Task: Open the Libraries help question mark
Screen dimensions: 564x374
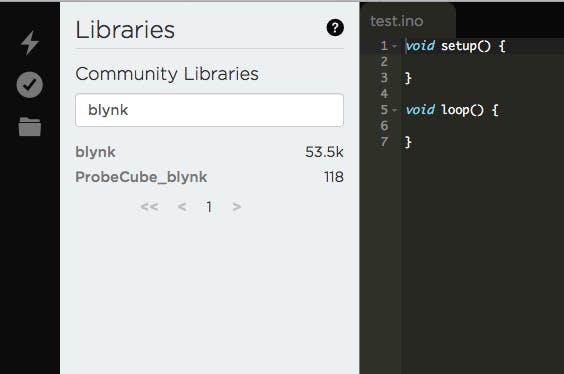Action: 335,28
